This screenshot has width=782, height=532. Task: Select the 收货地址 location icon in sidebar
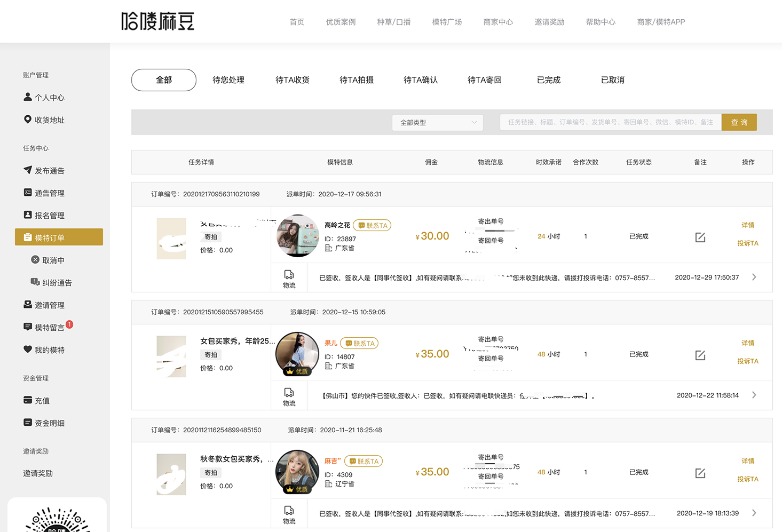pyautogui.click(x=28, y=120)
